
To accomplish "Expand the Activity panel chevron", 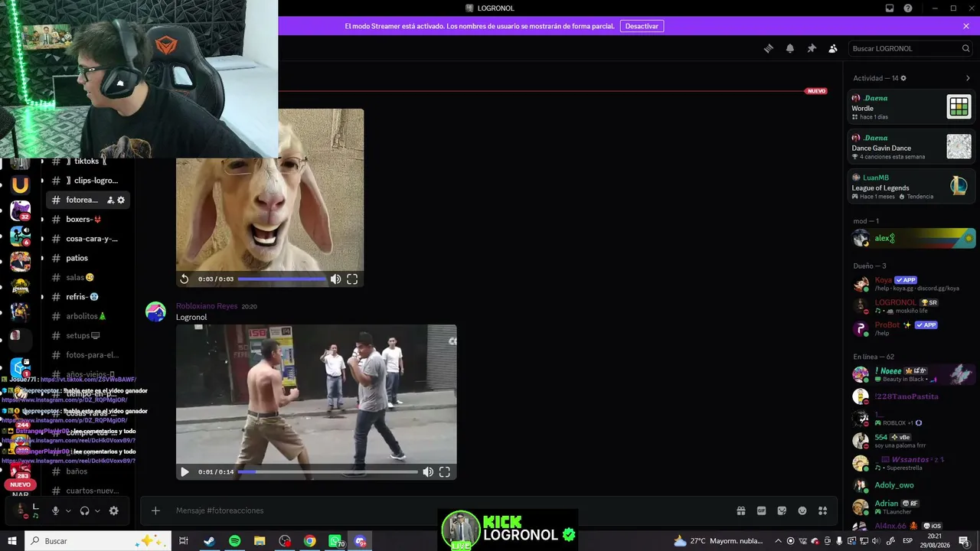I will (x=968, y=78).
